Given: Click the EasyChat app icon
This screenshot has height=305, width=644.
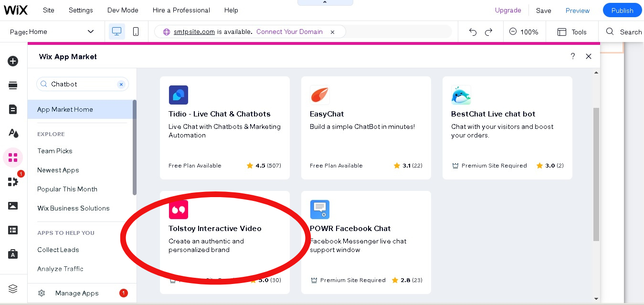Looking at the screenshot, I should pyautogui.click(x=320, y=95).
